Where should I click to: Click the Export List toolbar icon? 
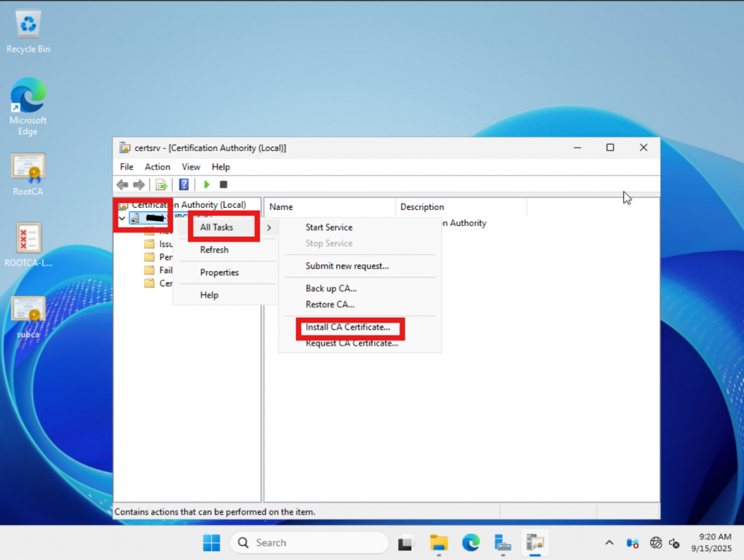click(161, 185)
